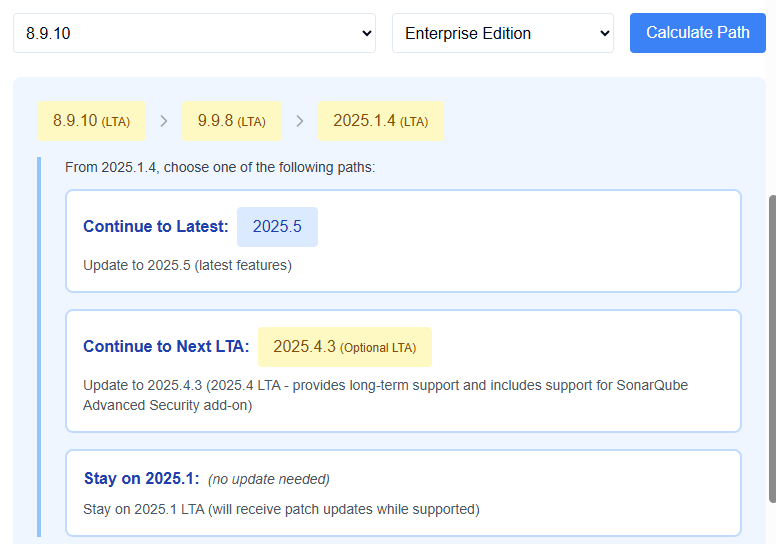
Task: Click 'Update to 2025.5 (latest features)' description
Action: [x=187, y=265]
